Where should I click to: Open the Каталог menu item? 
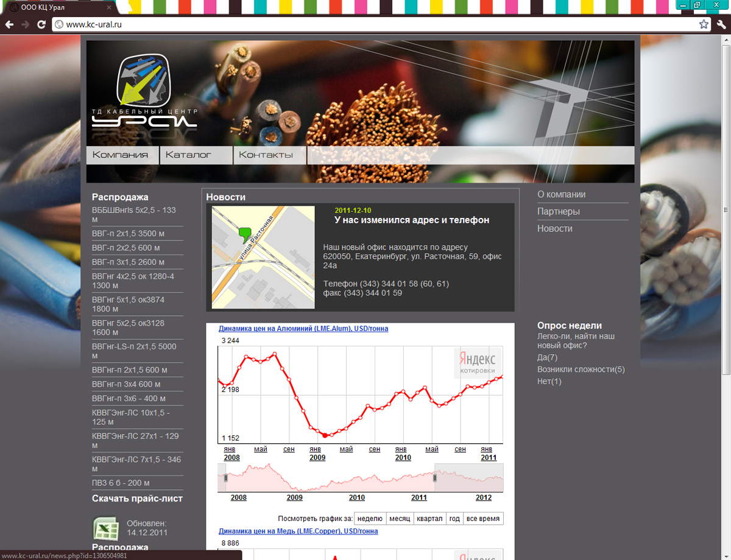[196, 155]
